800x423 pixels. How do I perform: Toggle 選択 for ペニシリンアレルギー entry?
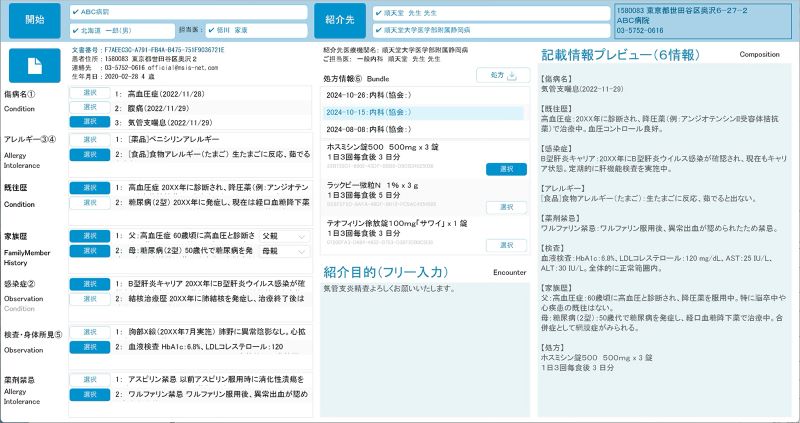click(x=89, y=139)
